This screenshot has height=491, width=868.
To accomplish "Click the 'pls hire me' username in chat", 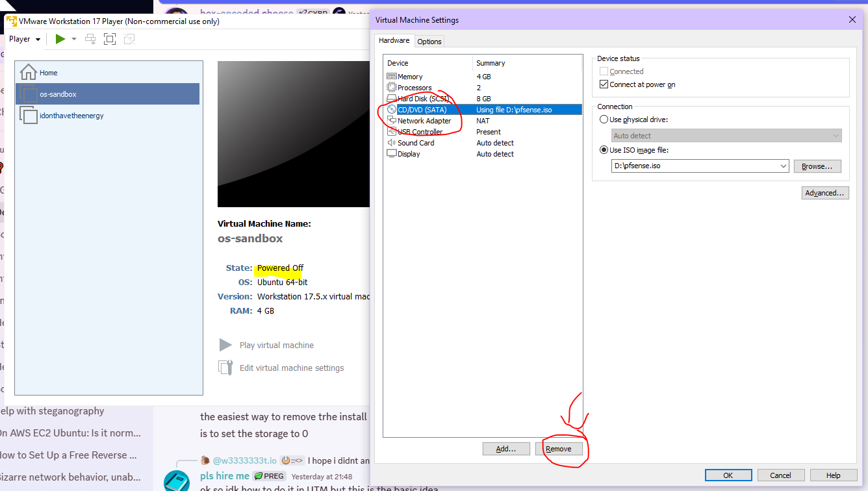I will click(x=225, y=476).
